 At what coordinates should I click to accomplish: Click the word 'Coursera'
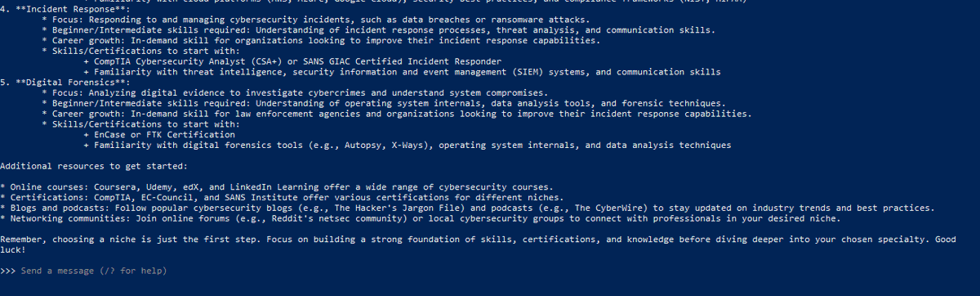pos(116,187)
